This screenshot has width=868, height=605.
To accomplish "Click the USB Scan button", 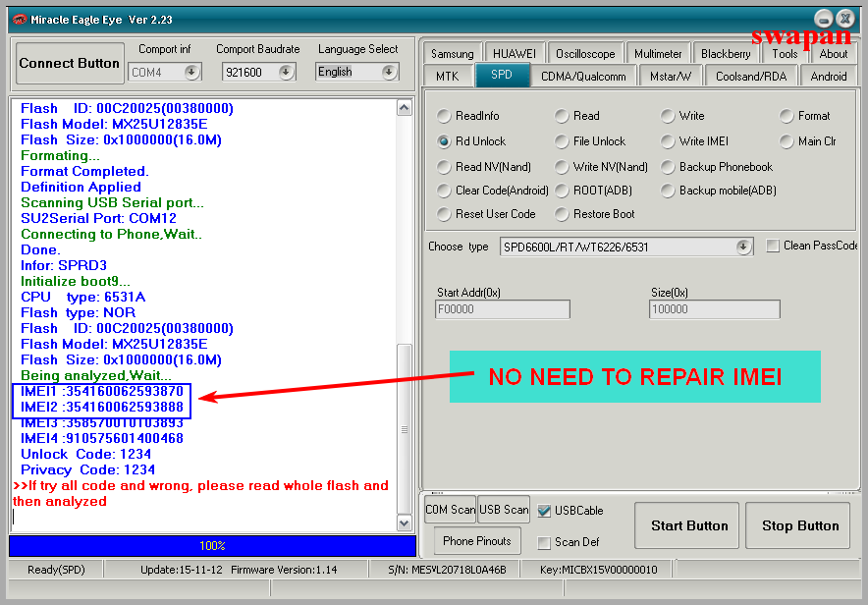I will 504,509.
